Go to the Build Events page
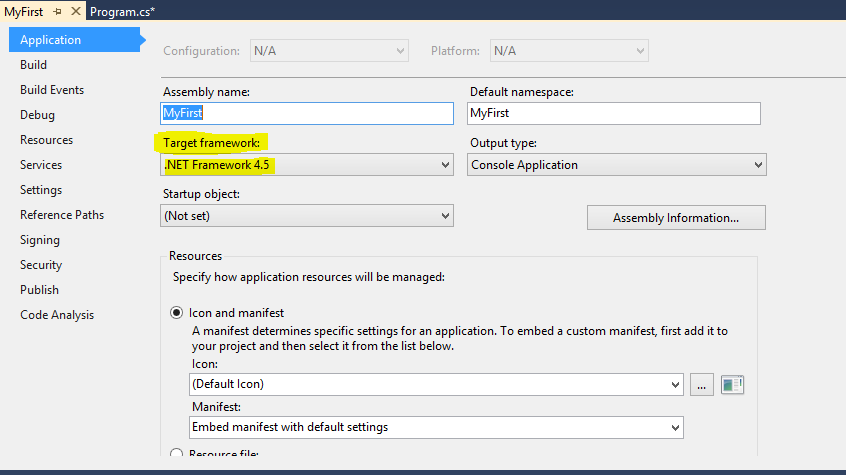846x475 pixels. coord(52,90)
